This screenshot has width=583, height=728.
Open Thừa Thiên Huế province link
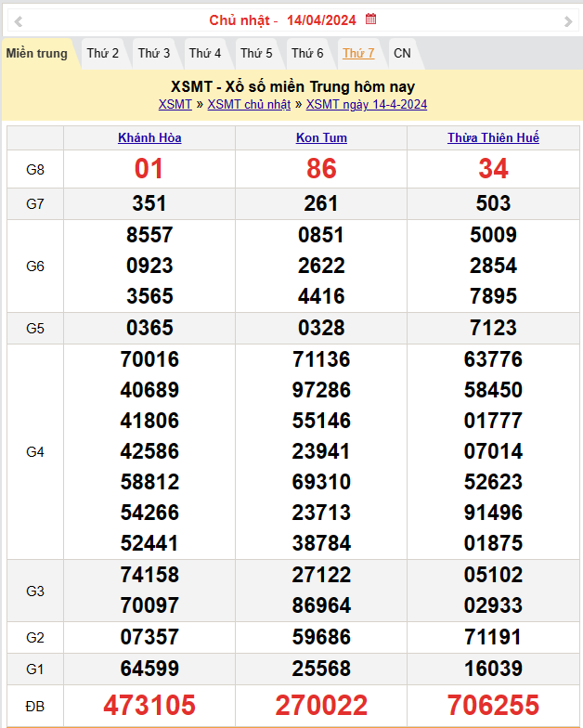click(493, 138)
